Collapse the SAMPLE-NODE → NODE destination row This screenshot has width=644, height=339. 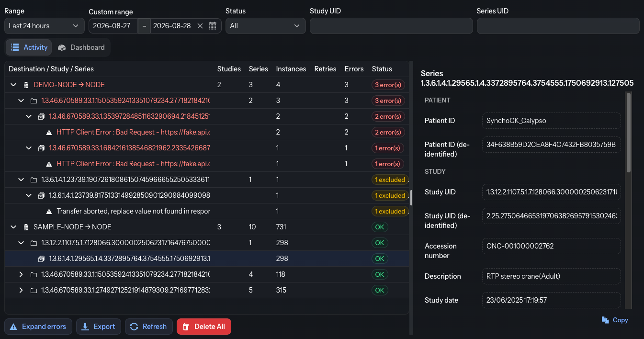click(x=13, y=227)
